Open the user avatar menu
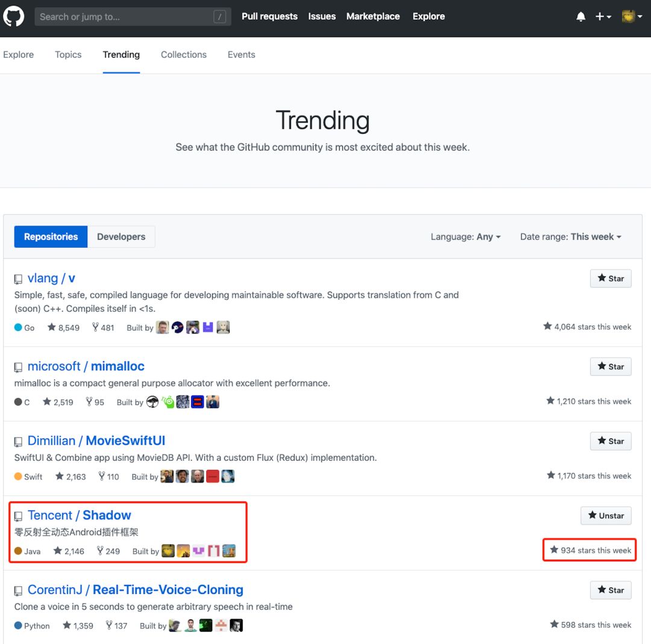This screenshot has height=644, width=651. 632,17
